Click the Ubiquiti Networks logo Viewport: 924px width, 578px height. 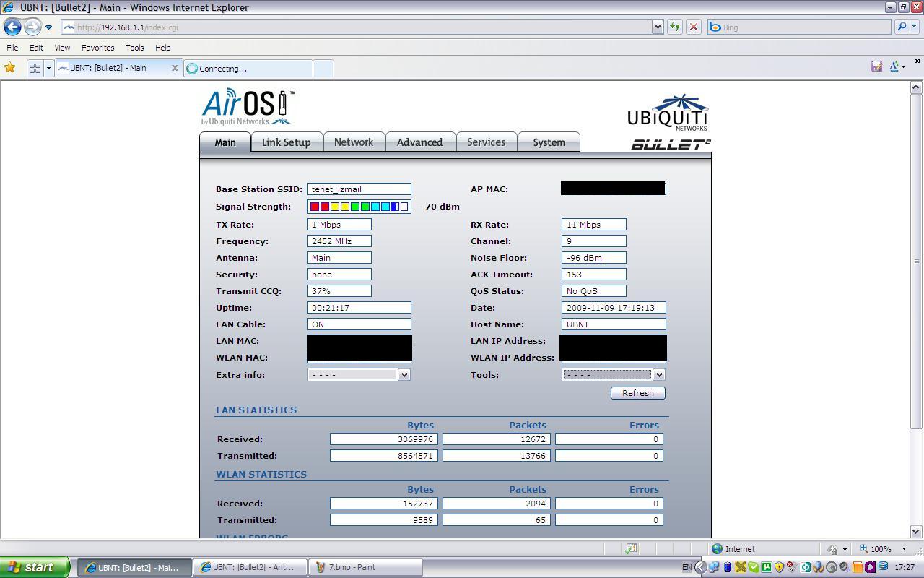(x=668, y=113)
